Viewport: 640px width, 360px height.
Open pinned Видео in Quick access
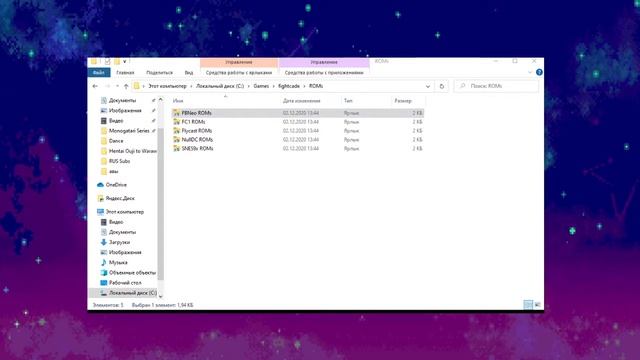116,121
